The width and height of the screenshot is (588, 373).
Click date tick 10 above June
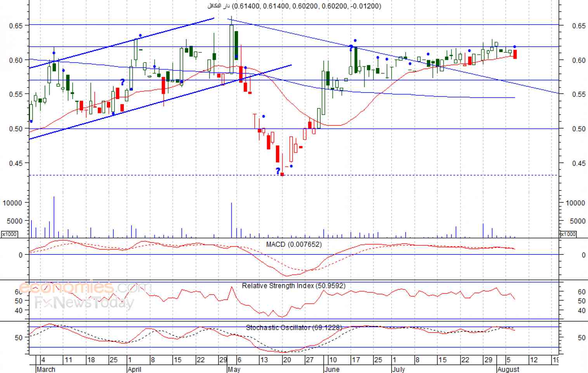tap(333, 360)
